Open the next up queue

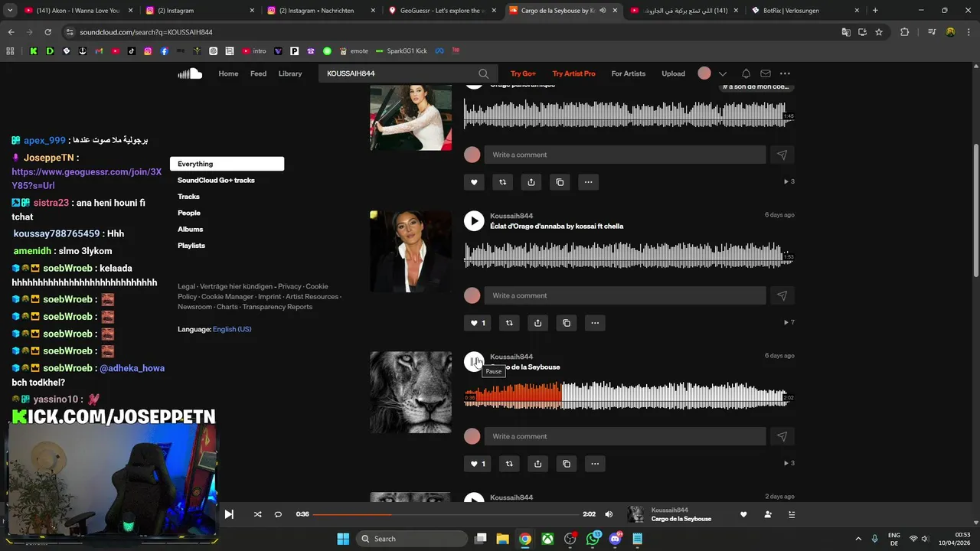792,514
